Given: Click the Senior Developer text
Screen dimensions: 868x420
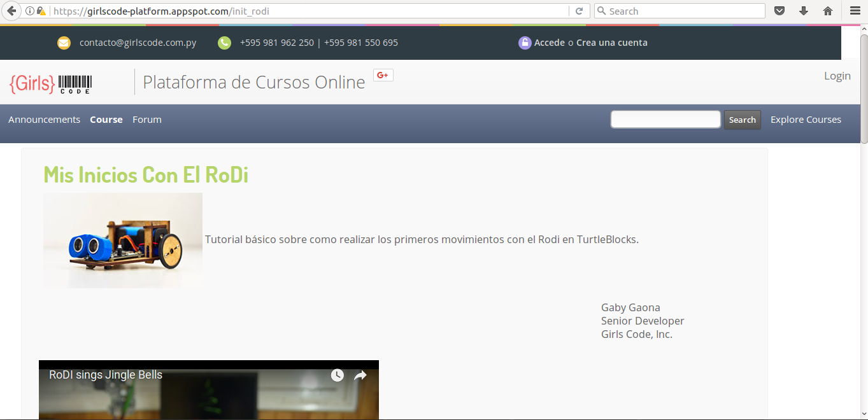Looking at the screenshot, I should coord(643,321).
